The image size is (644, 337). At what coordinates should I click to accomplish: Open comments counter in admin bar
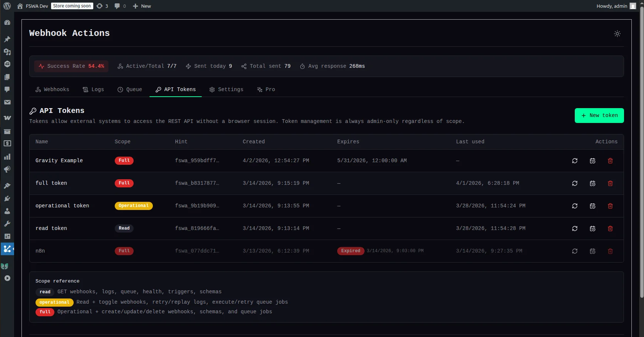120,6
